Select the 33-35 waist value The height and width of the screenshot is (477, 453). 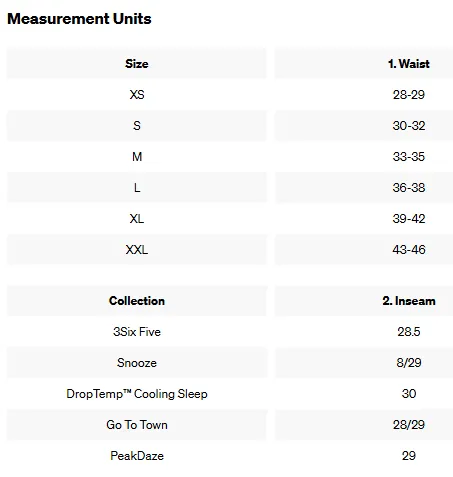pos(409,157)
